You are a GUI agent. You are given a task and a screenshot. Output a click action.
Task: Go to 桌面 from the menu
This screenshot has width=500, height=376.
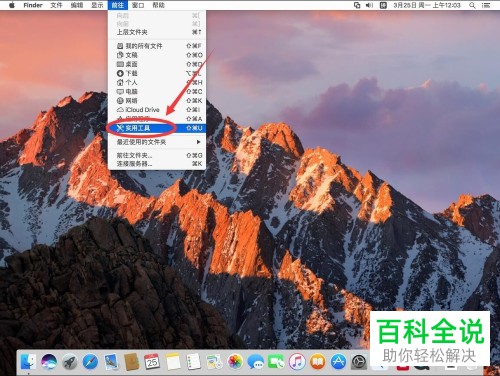pos(157,64)
